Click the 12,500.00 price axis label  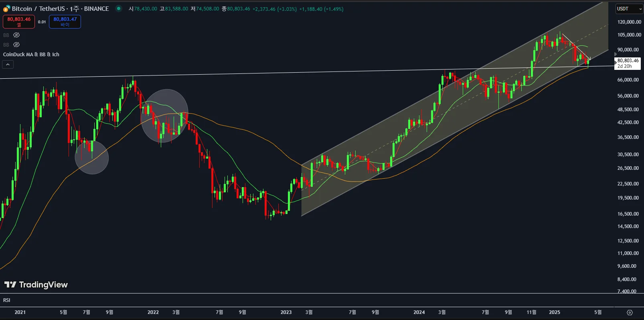(628, 241)
